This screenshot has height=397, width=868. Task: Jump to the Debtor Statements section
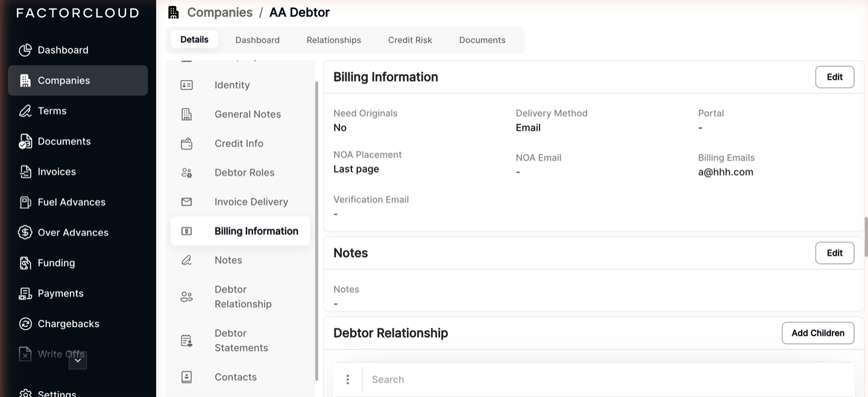click(x=241, y=341)
